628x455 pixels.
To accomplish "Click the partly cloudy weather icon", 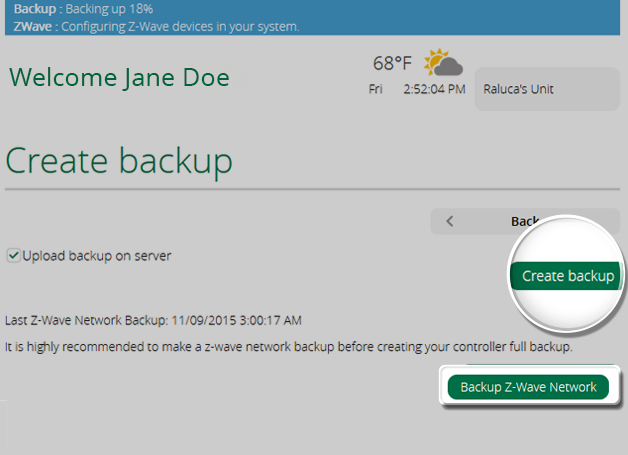I will (443, 64).
